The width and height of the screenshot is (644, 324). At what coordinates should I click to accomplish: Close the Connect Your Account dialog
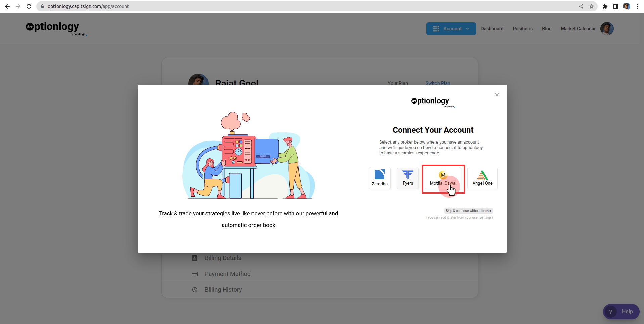pyautogui.click(x=497, y=95)
